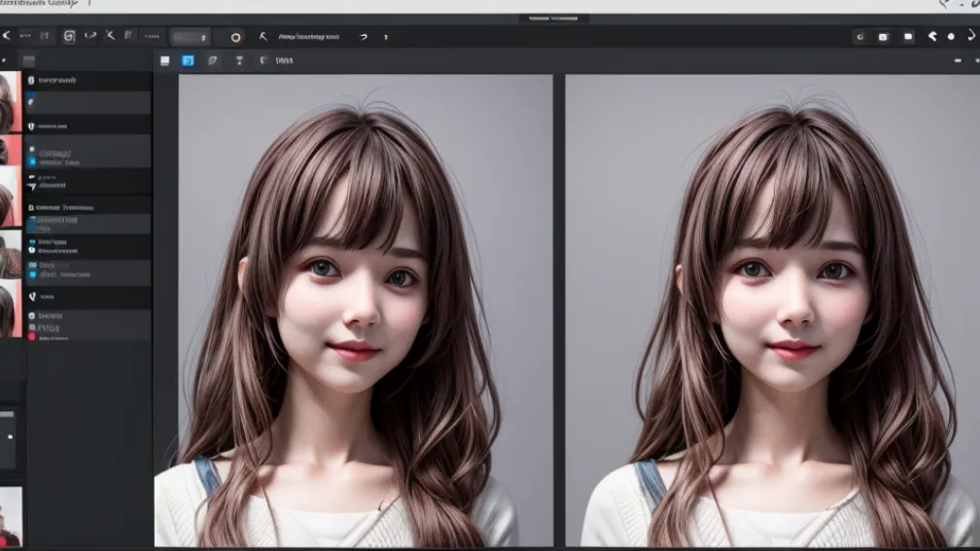Click the solid white rectangle icon at top right

[x=907, y=37]
